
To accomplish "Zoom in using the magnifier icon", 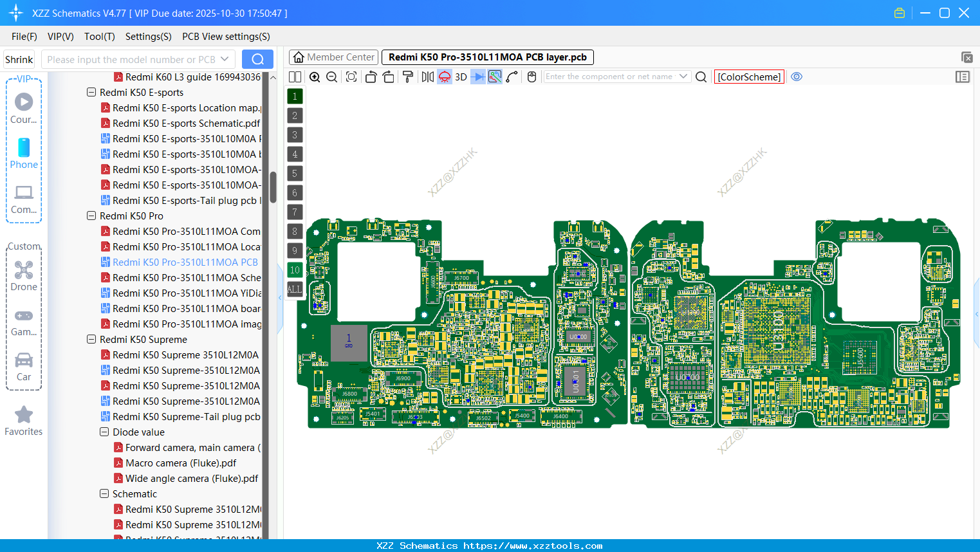I will tap(315, 77).
